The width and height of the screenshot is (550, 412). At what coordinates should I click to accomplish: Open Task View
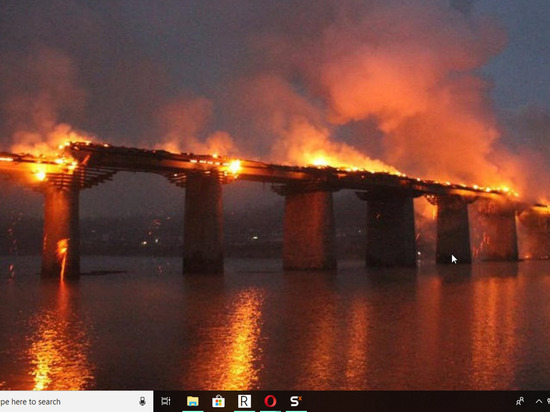[x=166, y=401]
